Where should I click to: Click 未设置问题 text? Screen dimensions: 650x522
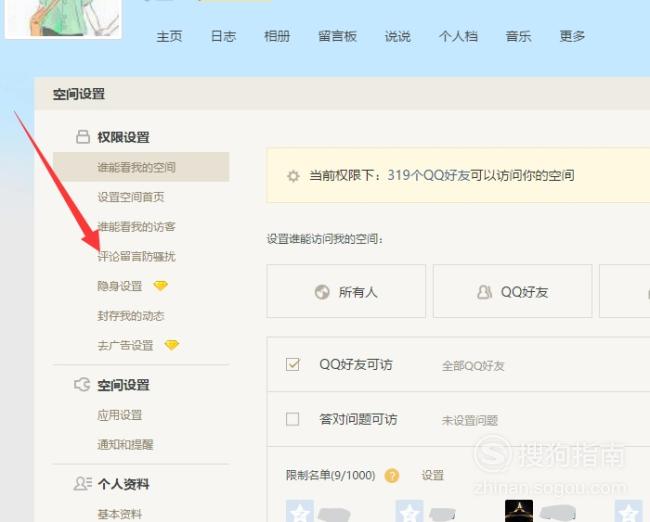(x=470, y=420)
